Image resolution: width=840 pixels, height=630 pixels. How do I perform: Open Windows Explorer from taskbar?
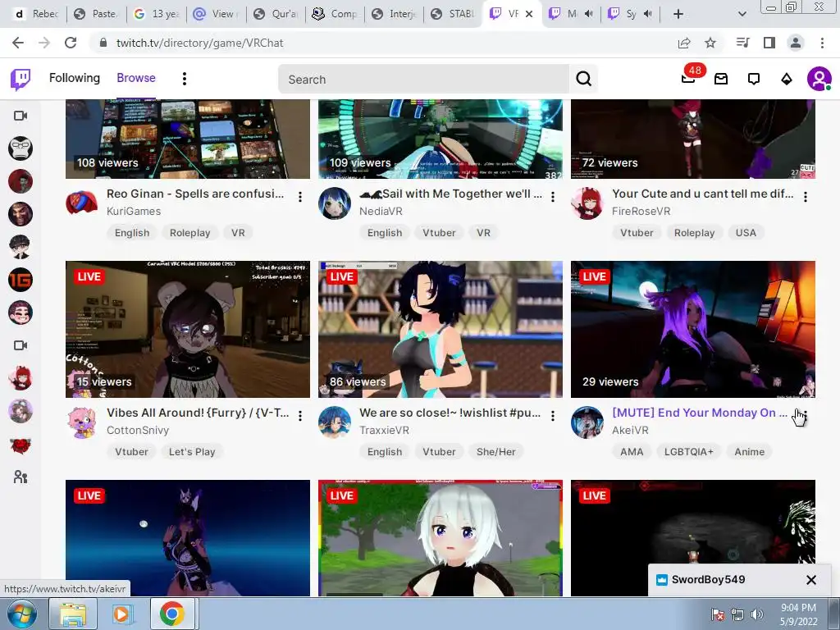73,614
